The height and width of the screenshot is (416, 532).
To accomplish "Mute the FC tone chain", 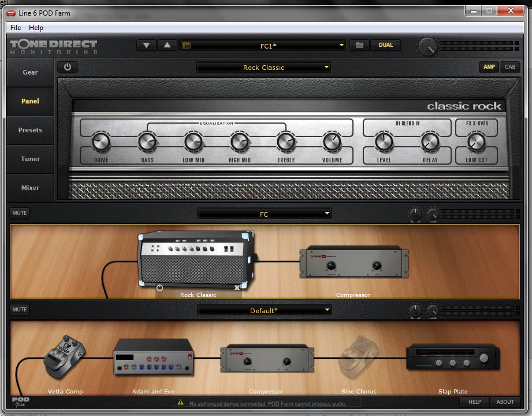I will tap(20, 213).
